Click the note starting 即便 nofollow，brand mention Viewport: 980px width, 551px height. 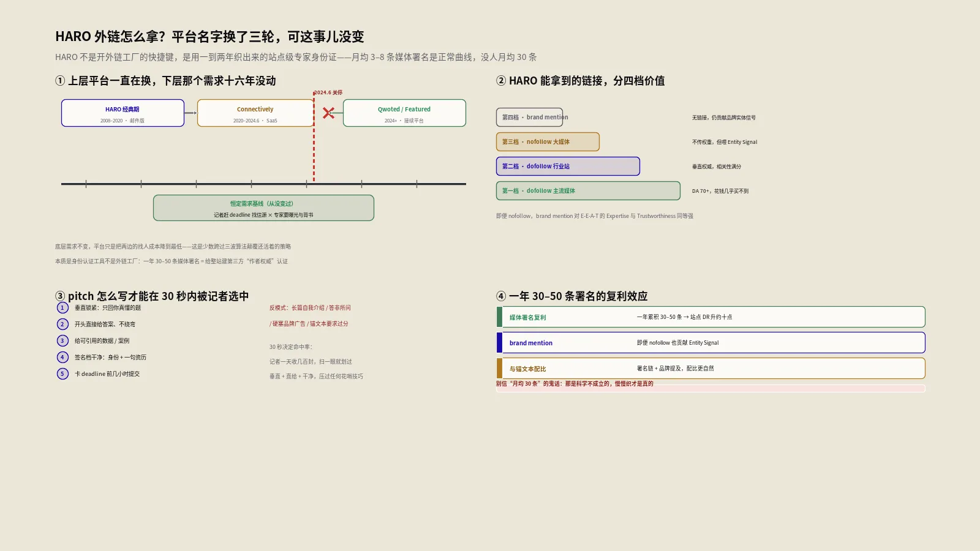click(x=595, y=216)
